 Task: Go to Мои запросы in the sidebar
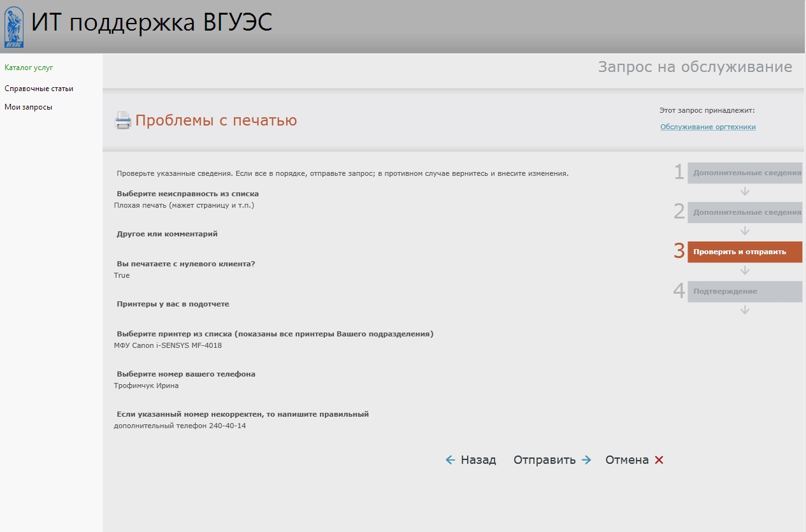pyautogui.click(x=29, y=107)
